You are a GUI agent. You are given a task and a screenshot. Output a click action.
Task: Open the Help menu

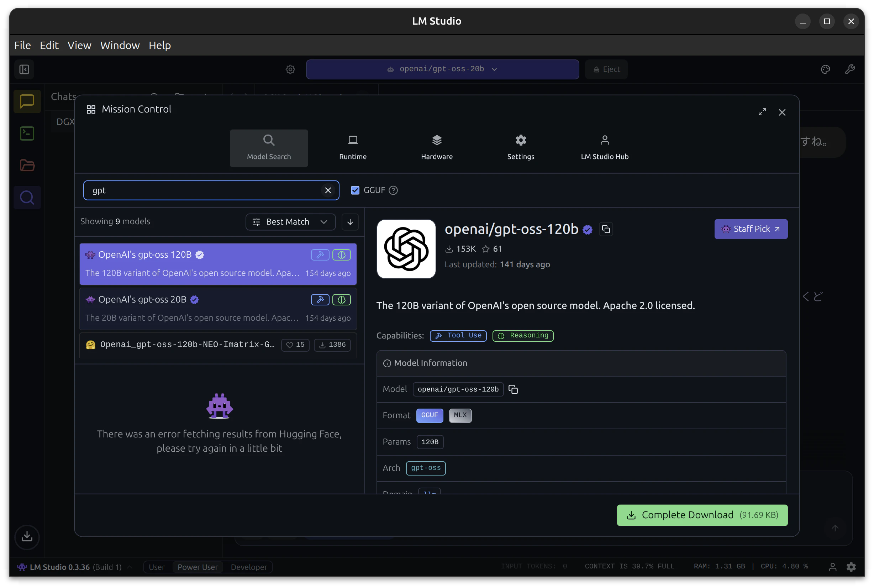tap(160, 45)
